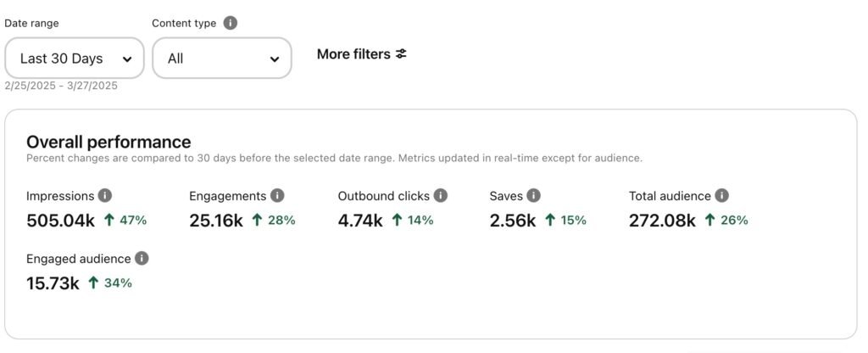The width and height of the screenshot is (868, 353).
Task: Click the Engaged audience info icon
Action: [x=142, y=259]
